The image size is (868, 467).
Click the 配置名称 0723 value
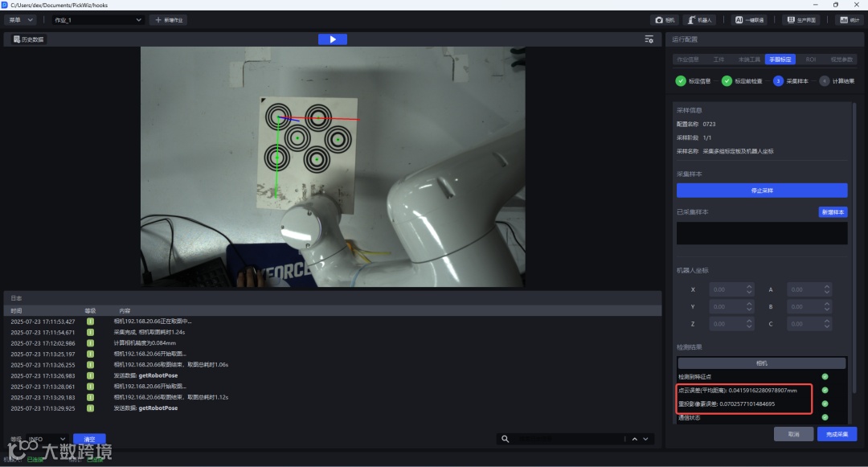click(x=709, y=124)
